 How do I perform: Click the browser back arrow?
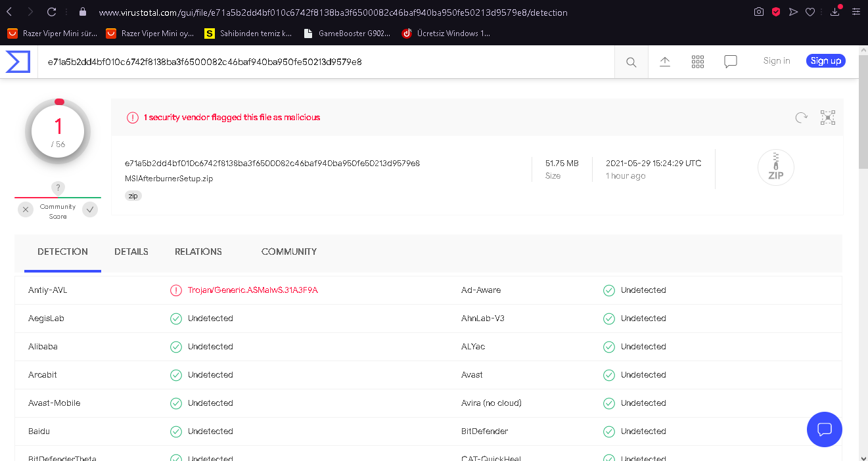click(10, 12)
